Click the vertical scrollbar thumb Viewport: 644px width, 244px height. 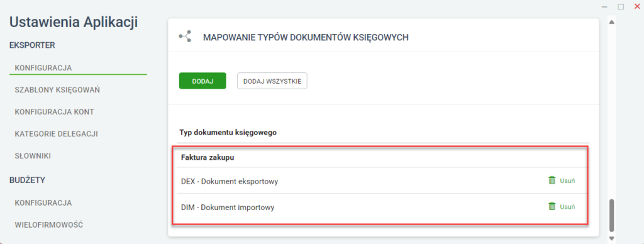[x=611, y=215]
